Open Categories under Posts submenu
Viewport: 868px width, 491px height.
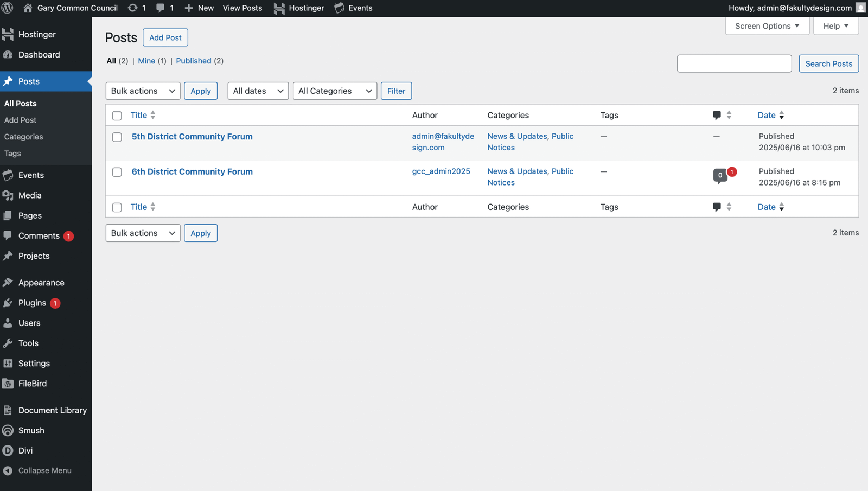(x=24, y=137)
